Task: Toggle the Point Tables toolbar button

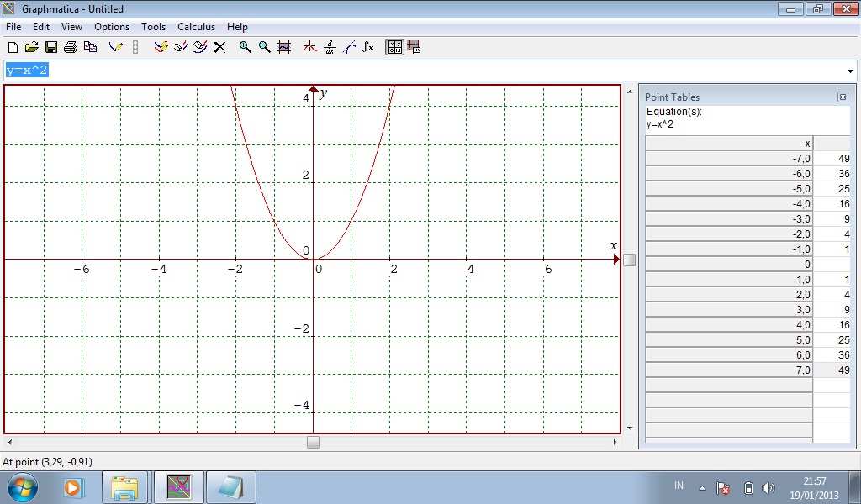Action: tap(394, 47)
